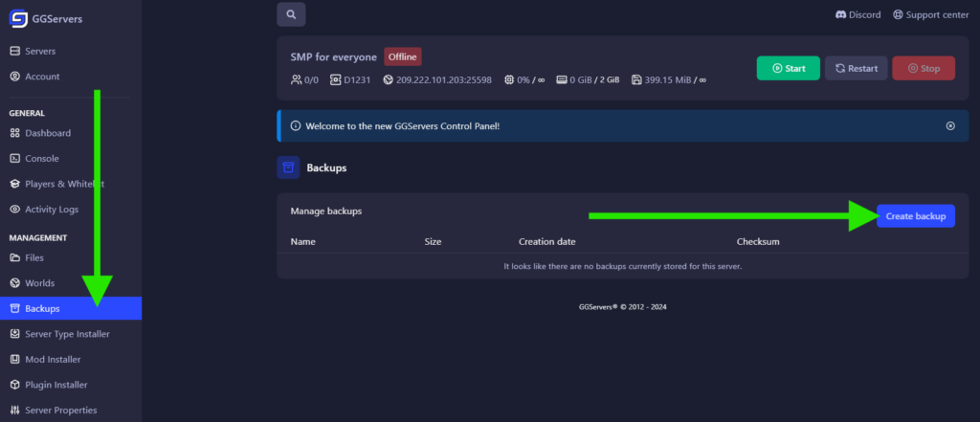980x422 pixels.
Task: Click the search magnifier icon
Action: 291,14
